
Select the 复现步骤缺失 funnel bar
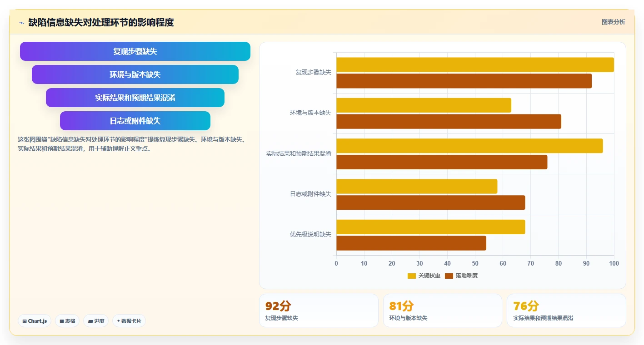coord(135,51)
